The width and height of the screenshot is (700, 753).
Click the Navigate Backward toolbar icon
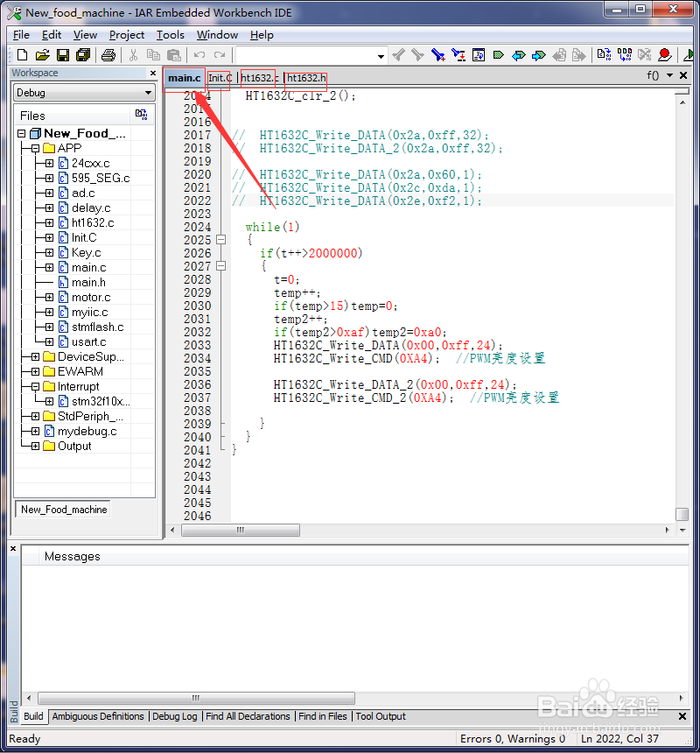[559, 55]
